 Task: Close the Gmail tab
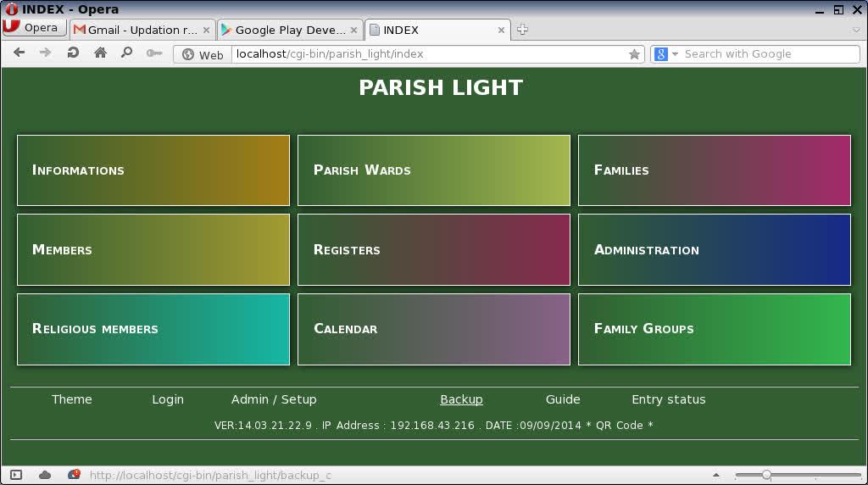[206, 30]
